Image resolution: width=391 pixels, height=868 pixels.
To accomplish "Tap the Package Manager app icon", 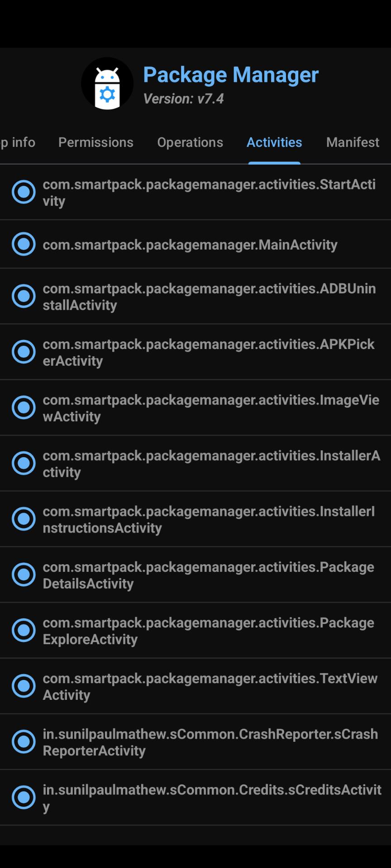I will (107, 84).
